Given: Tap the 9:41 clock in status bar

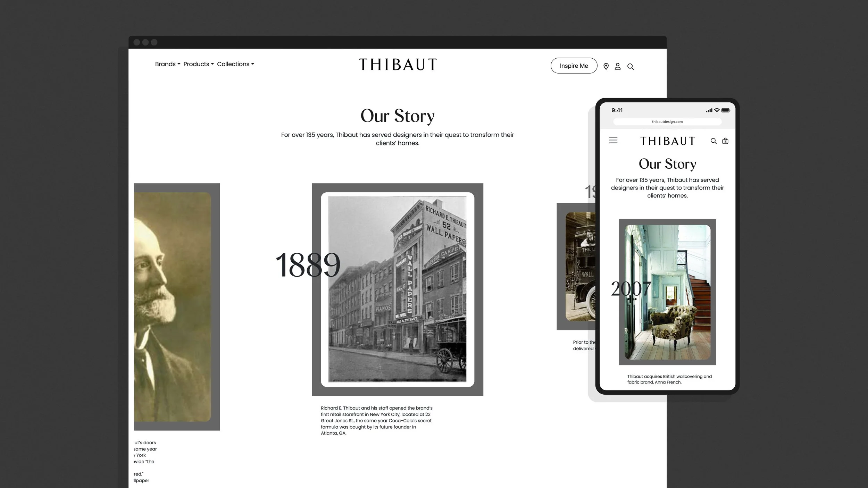Looking at the screenshot, I should (617, 110).
